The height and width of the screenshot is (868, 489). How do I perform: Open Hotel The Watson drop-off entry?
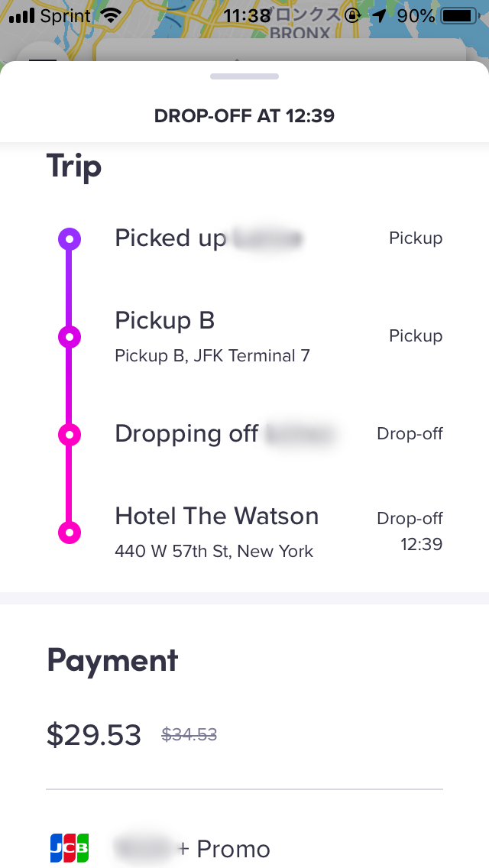coord(244,533)
